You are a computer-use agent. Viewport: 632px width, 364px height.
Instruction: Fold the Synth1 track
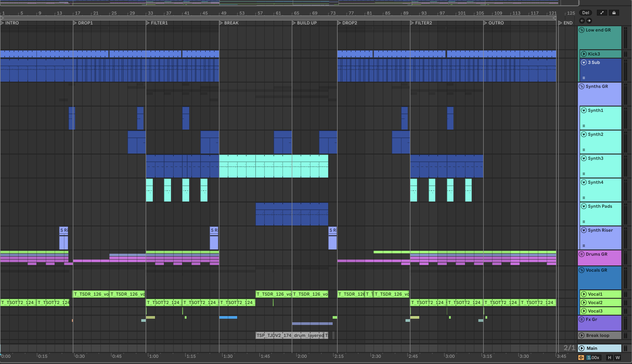[584, 110]
